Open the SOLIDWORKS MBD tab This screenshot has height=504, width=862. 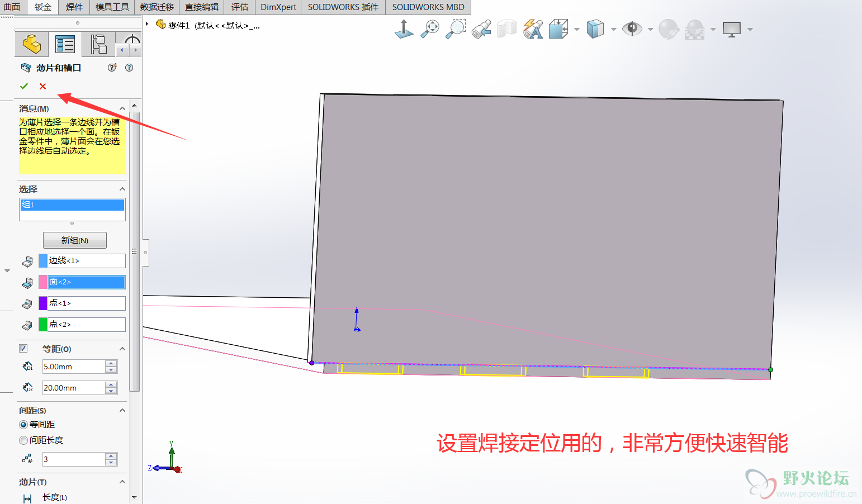point(428,7)
